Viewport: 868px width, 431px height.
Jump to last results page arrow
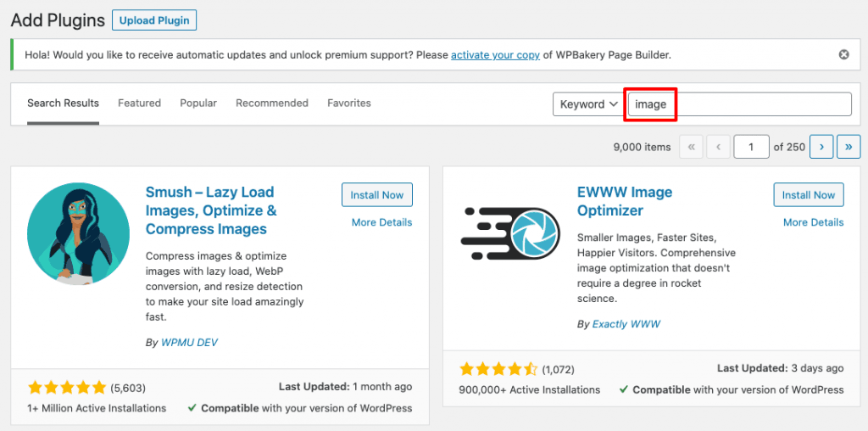coord(849,147)
